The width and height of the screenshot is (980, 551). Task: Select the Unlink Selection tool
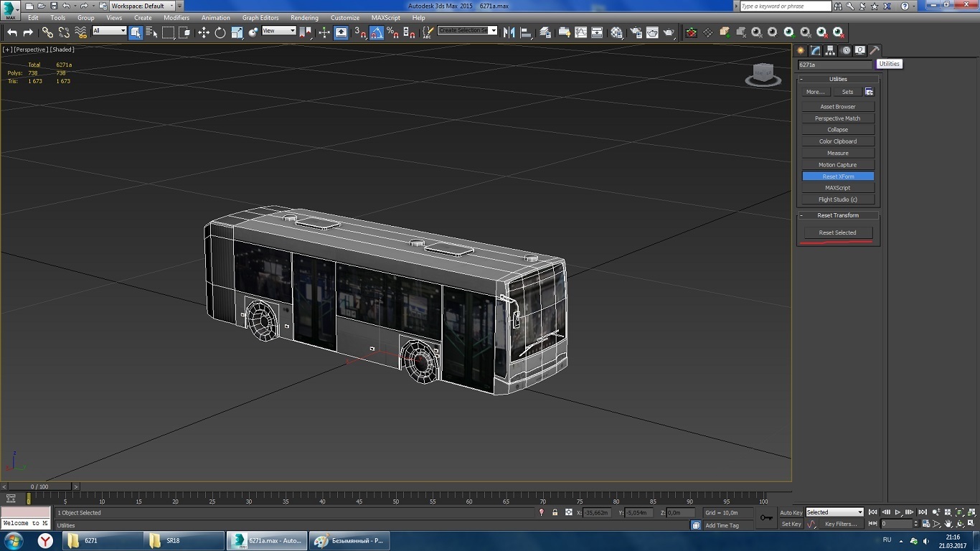(64, 32)
